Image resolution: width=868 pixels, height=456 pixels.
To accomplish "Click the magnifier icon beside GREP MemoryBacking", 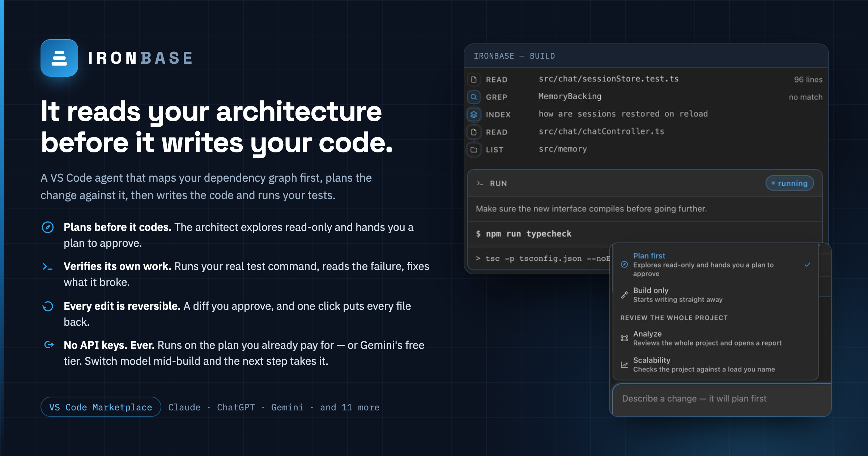I will pos(474,97).
